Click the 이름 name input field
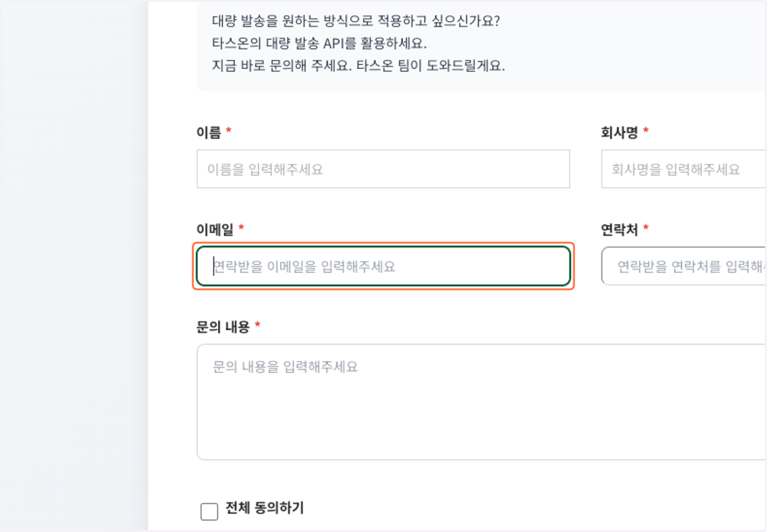The height and width of the screenshot is (532, 767). point(383,169)
